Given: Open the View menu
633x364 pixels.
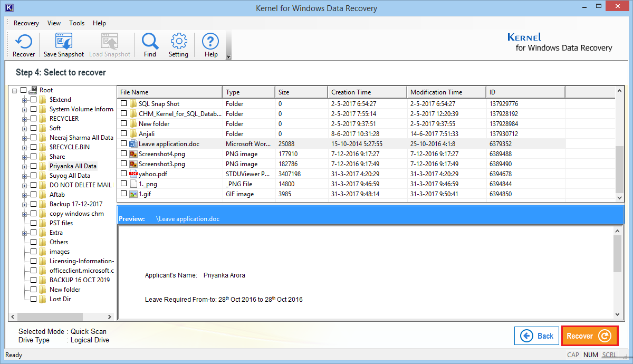Looking at the screenshot, I should tap(54, 23).
